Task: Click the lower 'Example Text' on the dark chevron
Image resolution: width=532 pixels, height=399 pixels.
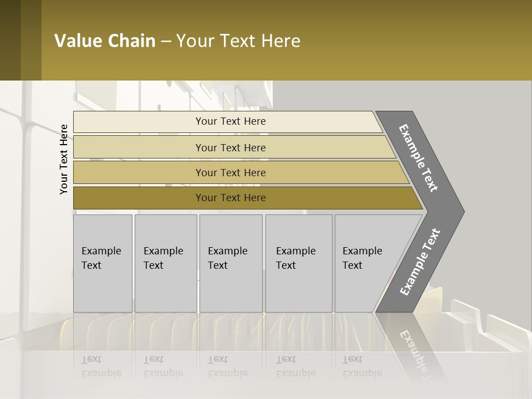Action: [x=420, y=262]
